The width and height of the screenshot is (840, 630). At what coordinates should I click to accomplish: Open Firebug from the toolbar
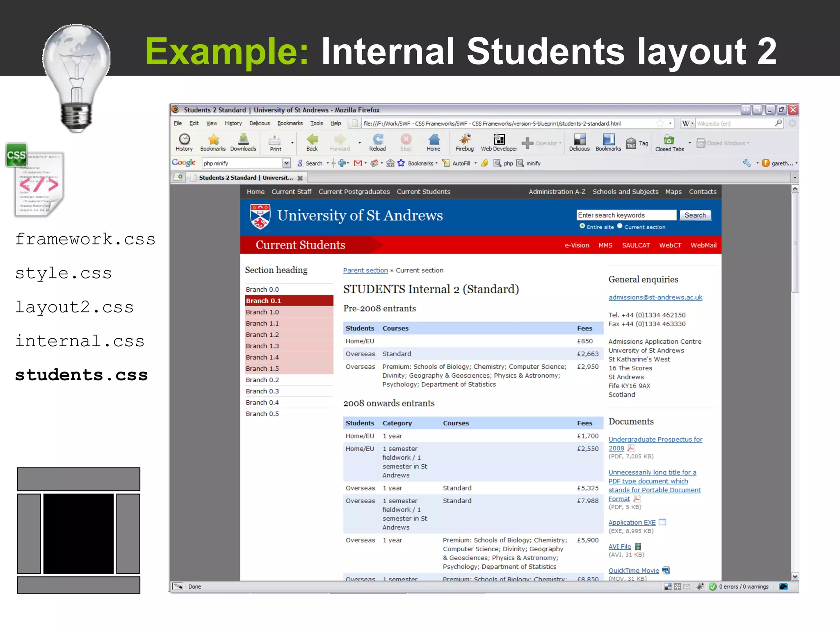[x=465, y=143]
